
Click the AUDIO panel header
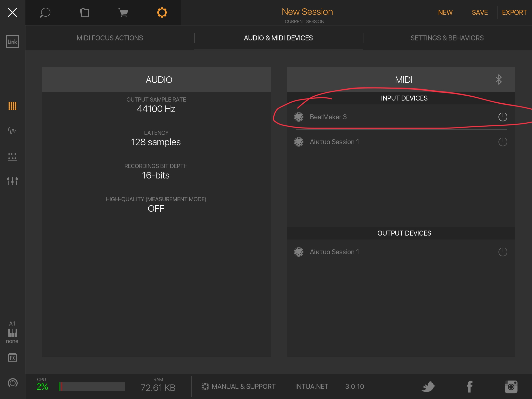(x=156, y=79)
